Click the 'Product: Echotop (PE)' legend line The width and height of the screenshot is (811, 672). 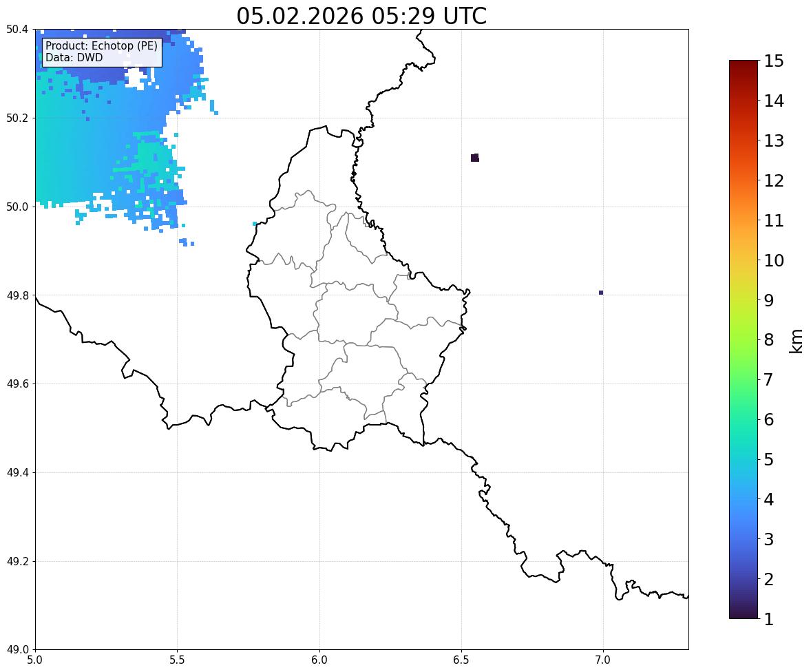point(101,46)
